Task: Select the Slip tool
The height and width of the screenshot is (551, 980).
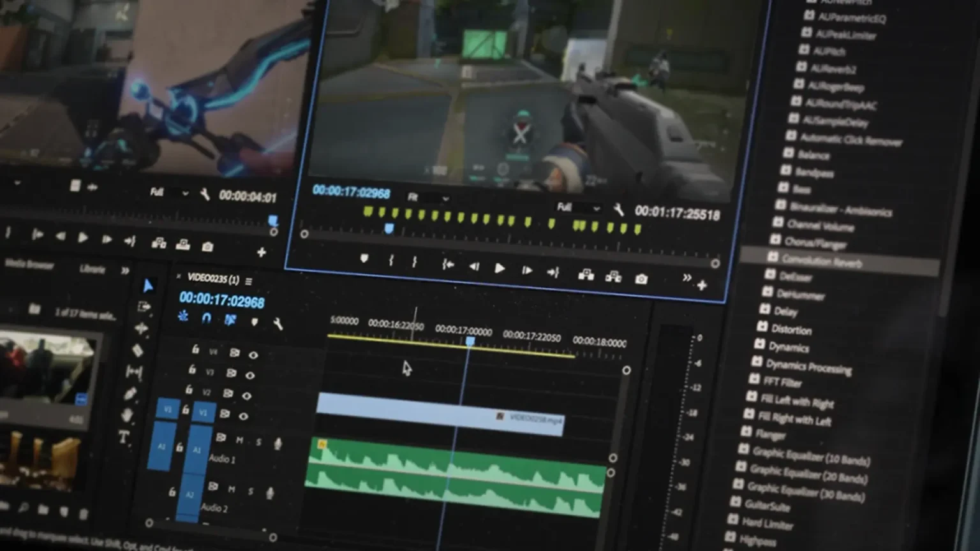Action: [x=134, y=371]
